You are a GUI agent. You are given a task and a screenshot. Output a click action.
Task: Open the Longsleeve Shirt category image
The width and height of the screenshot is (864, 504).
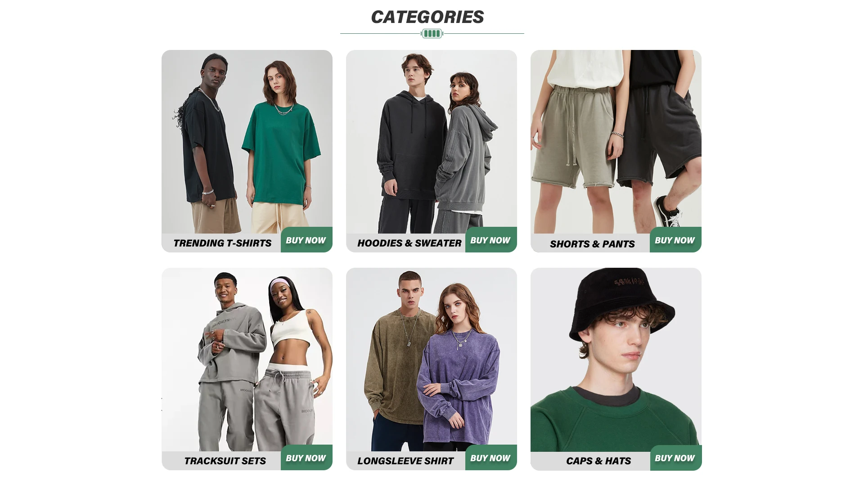pos(432,359)
